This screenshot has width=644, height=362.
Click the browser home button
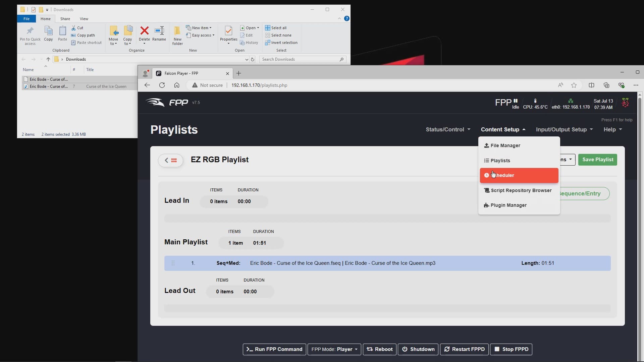[177, 85]
